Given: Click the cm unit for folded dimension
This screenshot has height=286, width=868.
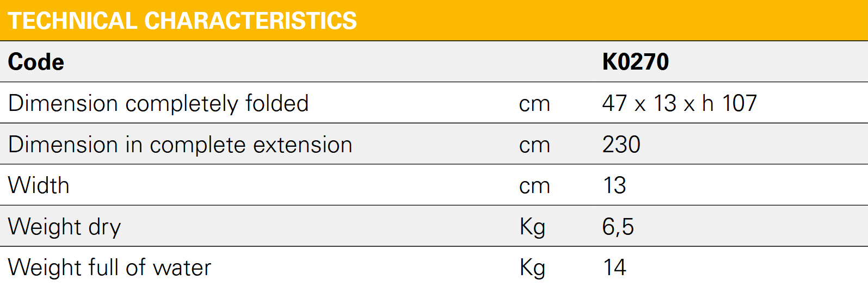Looking at the screenshot, I should tap(534, 104).
